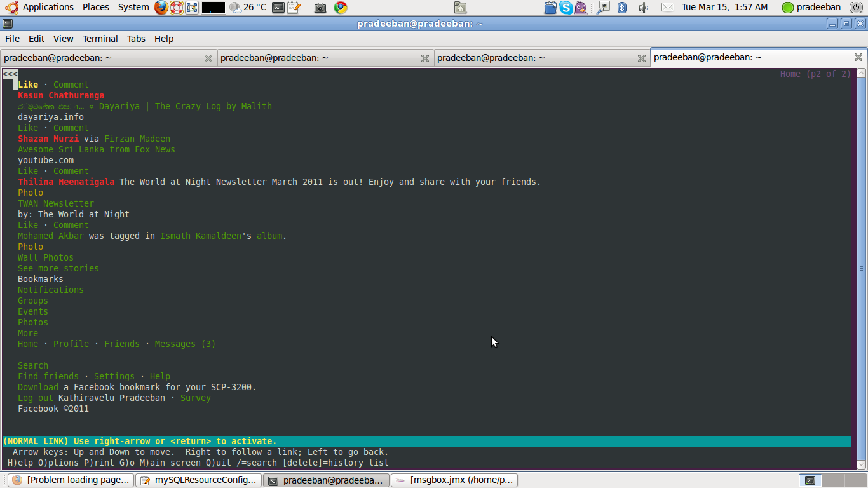
Task: Click the Find friends link
Action: click(48, 376)
